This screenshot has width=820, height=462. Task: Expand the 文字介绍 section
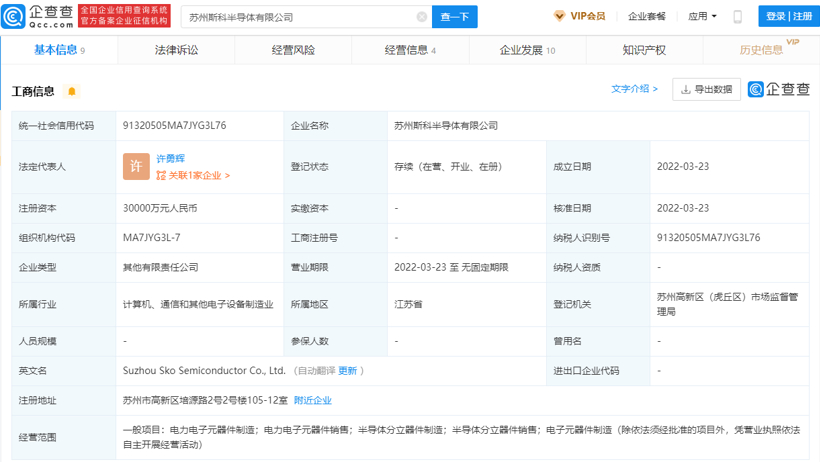pos(634,89)
